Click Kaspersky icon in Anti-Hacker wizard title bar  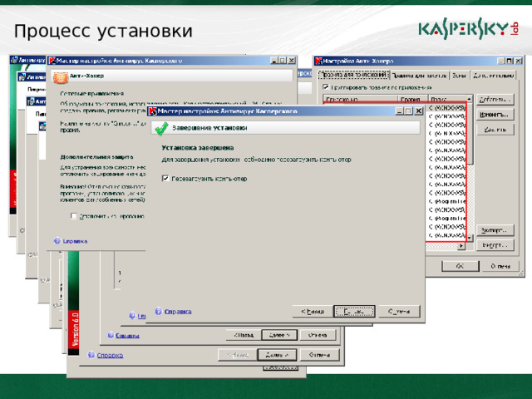[52, 61]
